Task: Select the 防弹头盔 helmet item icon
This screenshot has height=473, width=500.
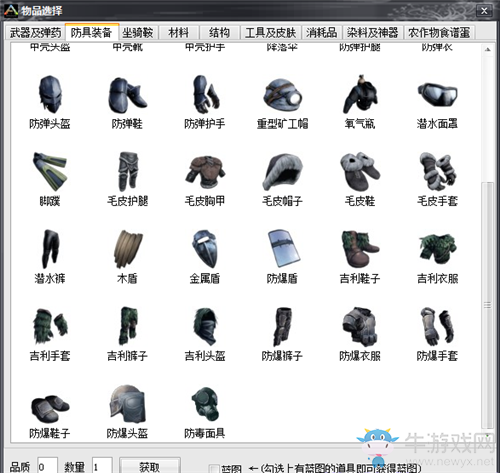Action: click(x=50, y=94)
